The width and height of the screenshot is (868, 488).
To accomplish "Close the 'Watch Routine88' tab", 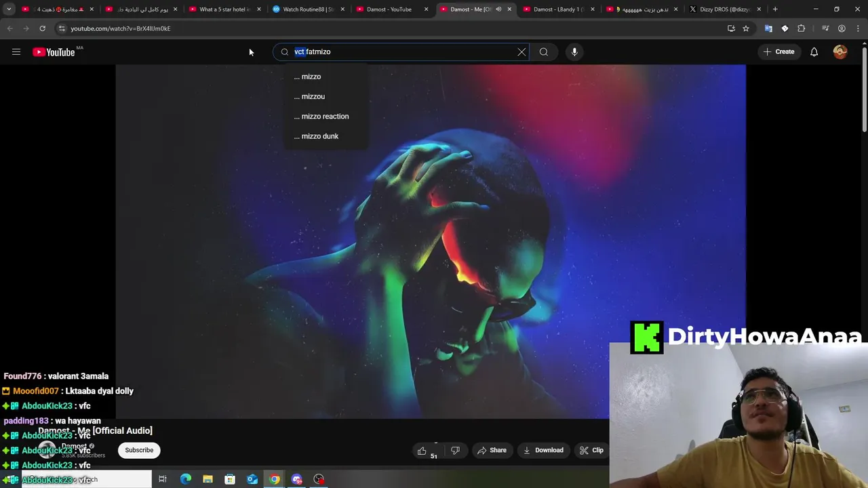I will [x=342, y=9].
